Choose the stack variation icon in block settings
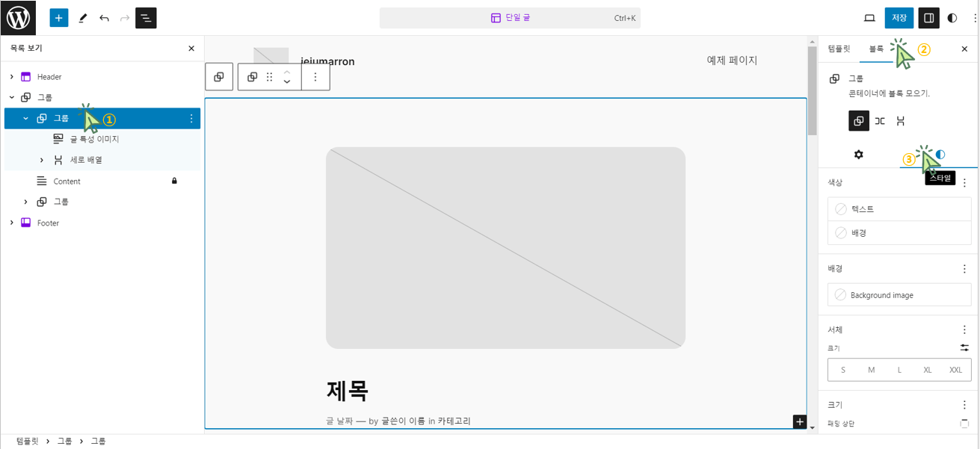The height and width of the screenshot is (449, 980). [x=901, y=121]
